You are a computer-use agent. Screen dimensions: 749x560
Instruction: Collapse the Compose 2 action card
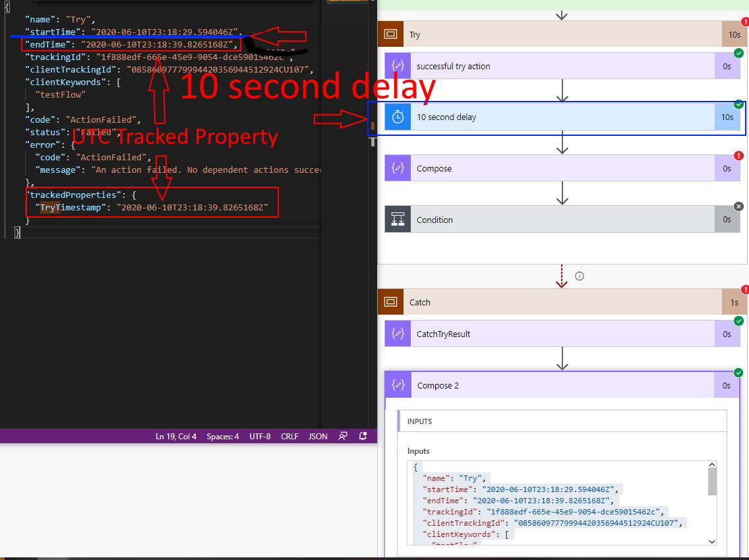tap(562, 385)
